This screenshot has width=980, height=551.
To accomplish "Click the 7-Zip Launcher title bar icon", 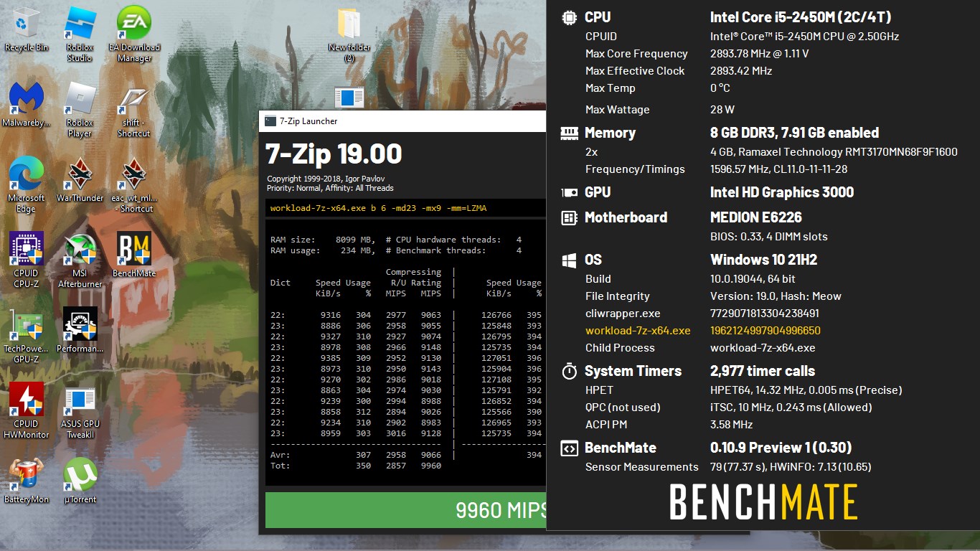I will pos(270,121).
